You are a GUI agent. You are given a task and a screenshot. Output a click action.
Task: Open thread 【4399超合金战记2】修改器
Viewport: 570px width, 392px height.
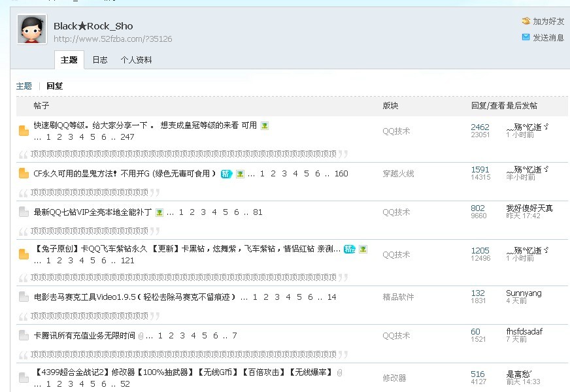click(x=183, y=372)
